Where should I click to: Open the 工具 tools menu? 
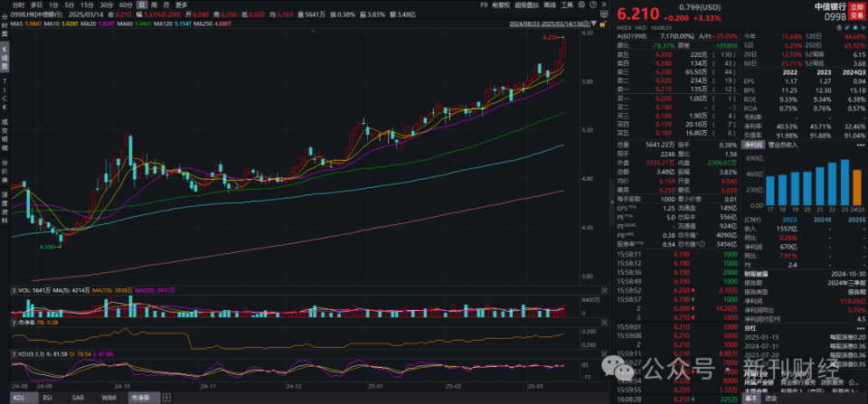[567, 5]
